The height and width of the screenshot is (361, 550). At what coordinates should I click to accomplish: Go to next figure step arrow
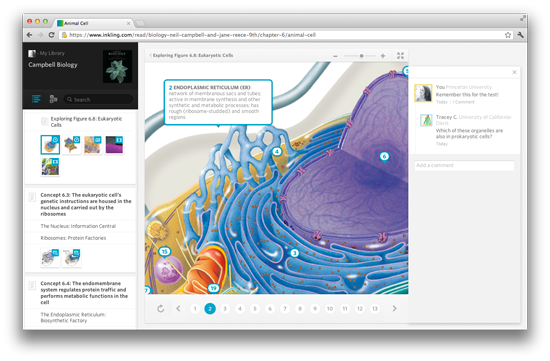click(394, 308)
